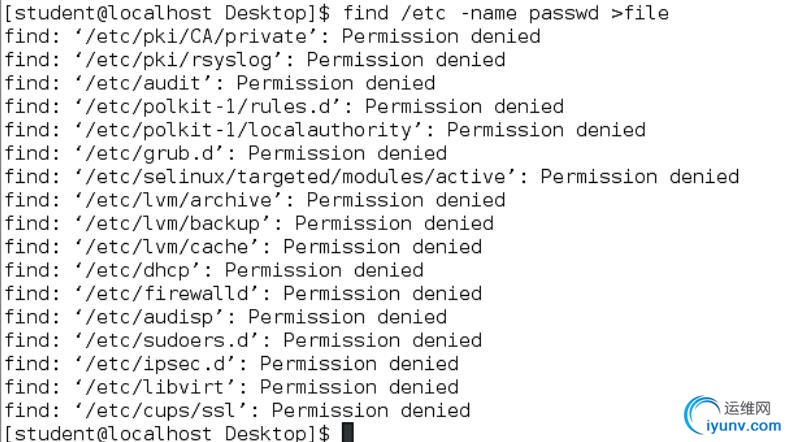
Task: Click the '/etc/lvm/backup' path
Action: pyautogui.click(x=174, y=224)
